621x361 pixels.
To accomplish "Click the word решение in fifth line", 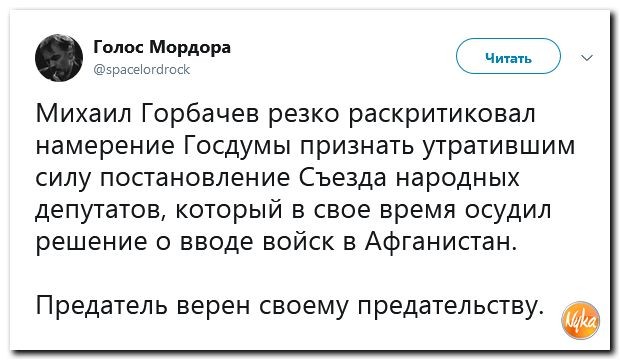I will (x=91, y=241).
